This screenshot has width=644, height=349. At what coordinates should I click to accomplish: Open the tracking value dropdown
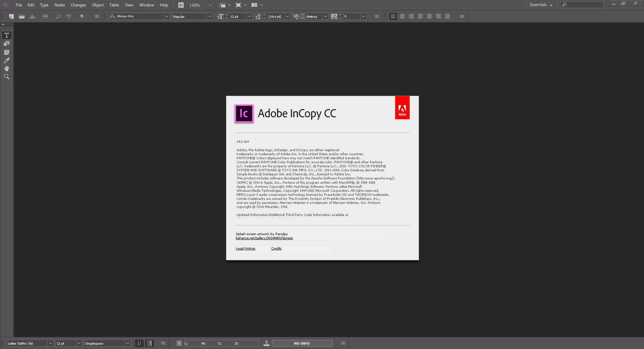363,16
